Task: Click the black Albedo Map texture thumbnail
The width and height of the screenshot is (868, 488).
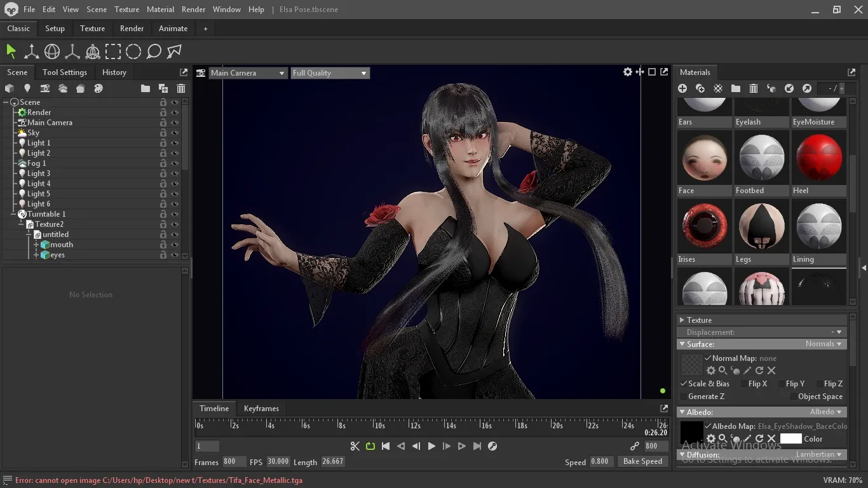Action: click(691, 433)
